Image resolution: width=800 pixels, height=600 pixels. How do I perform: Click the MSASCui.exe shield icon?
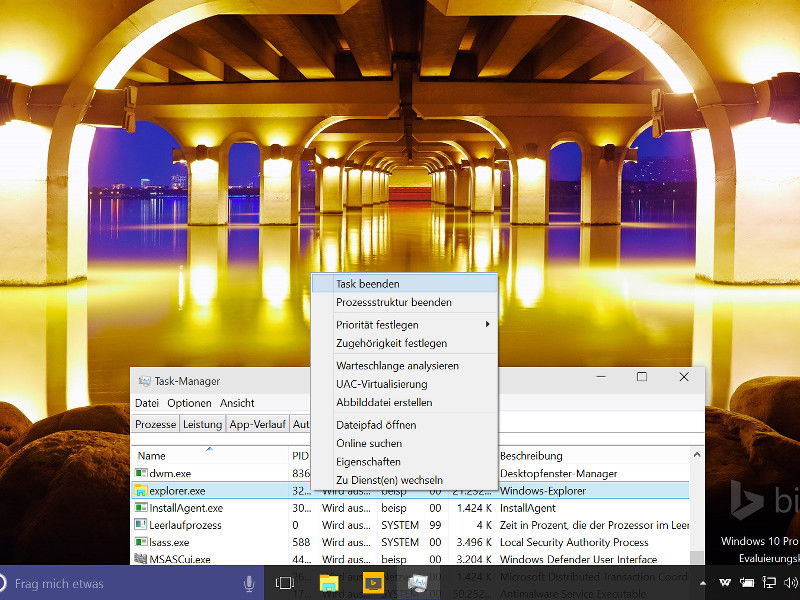pos(141,559)
